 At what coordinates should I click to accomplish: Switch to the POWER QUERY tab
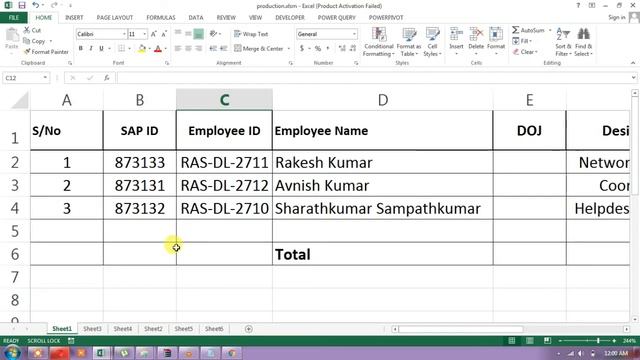337,18
